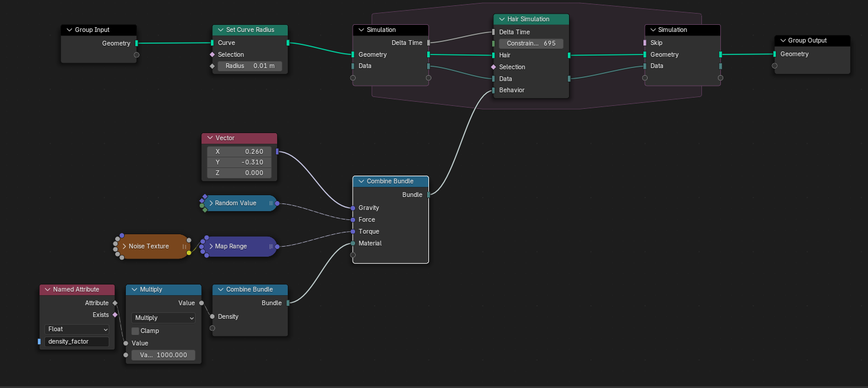868x388 pixels.
Task: Click the Behavior input socket on Hair Simulation
Action: (493, 90)
